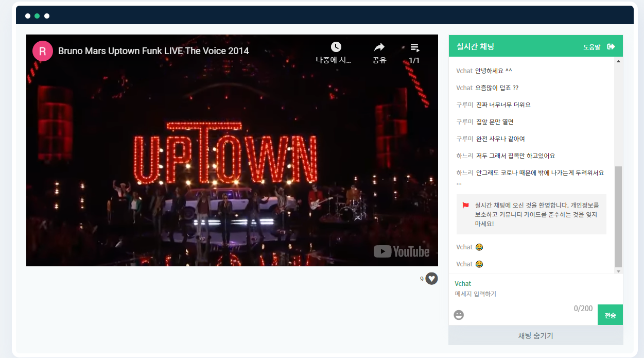The width and height of the screenshot is (644, 358).
Task: Open the playlist 1/1 queue icon
Action: tap(414, 47)
